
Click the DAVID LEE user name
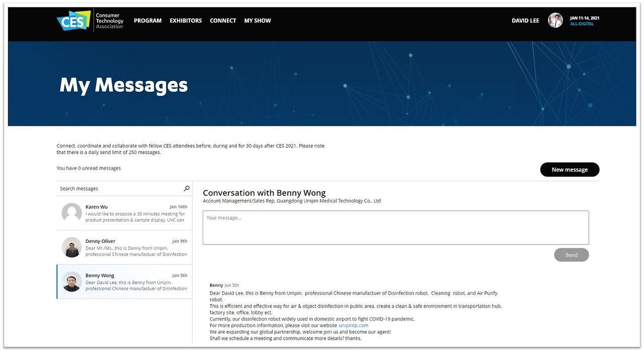tap(525, 21)
